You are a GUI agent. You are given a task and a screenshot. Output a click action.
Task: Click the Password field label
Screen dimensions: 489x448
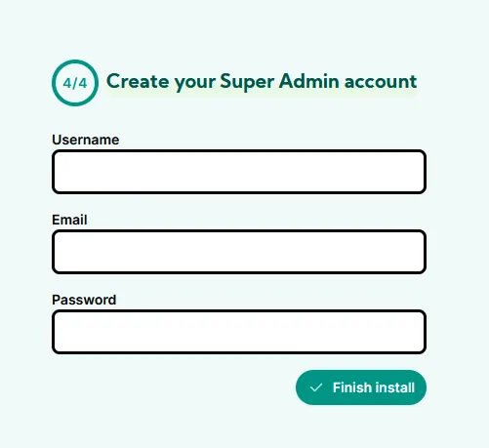84,300
